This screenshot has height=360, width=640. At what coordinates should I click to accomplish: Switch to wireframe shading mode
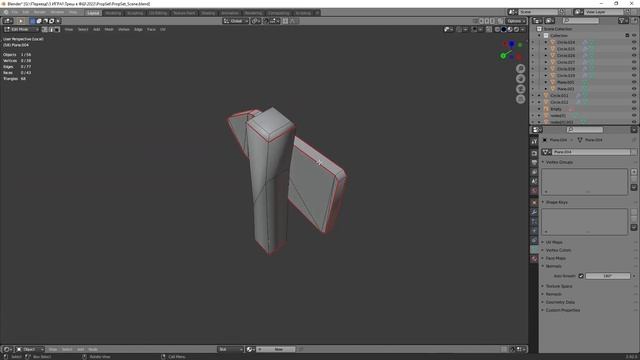498,29
